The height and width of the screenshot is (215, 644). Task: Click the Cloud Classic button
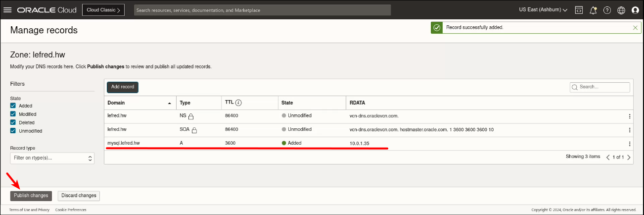[103, 10]
